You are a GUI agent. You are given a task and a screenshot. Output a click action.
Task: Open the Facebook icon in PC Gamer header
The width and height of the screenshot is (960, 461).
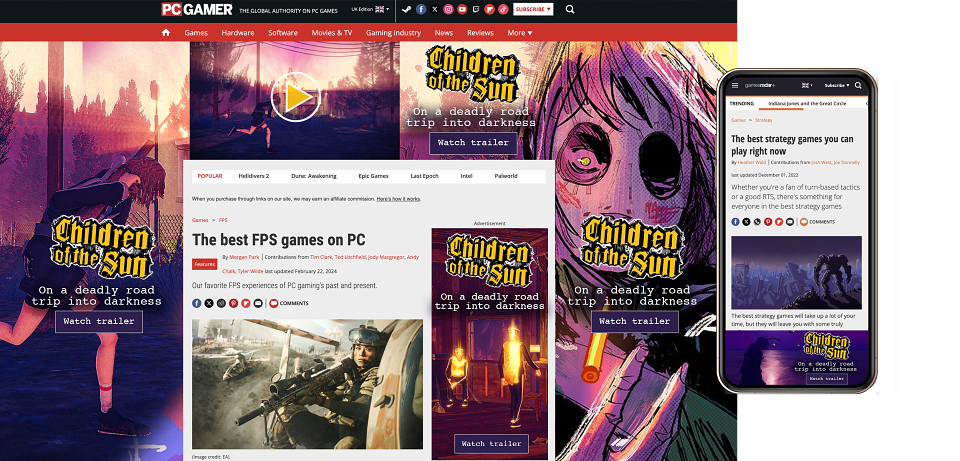[x=421, y=9]
